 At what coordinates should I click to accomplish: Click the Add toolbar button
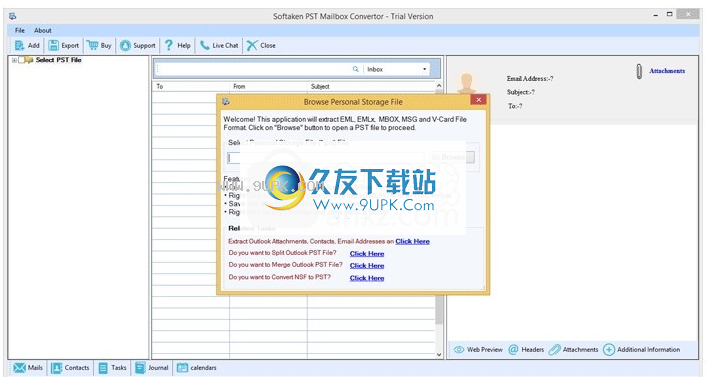27,45
